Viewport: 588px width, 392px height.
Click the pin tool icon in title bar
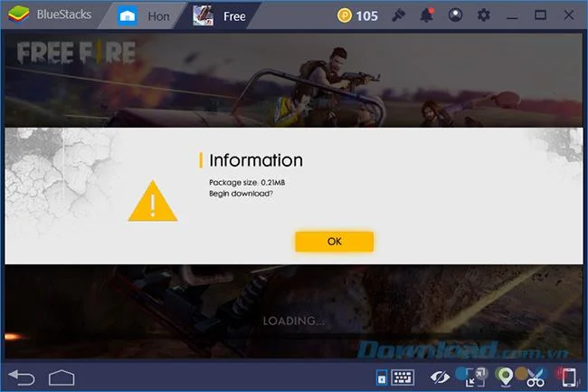[x=399, y=15]
